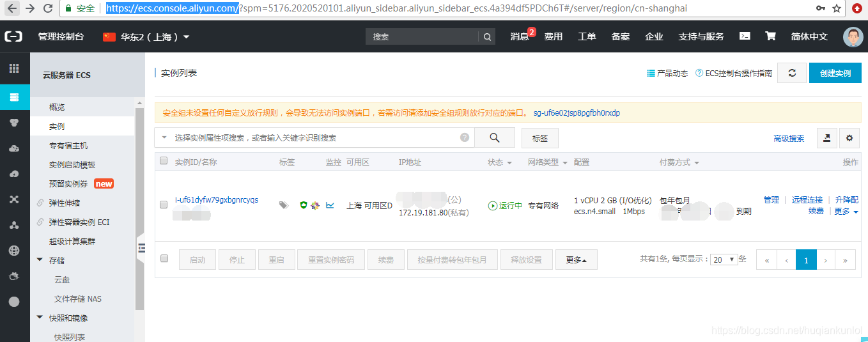Click the Aliyun logo icon
868x342 pixels.
14,36
